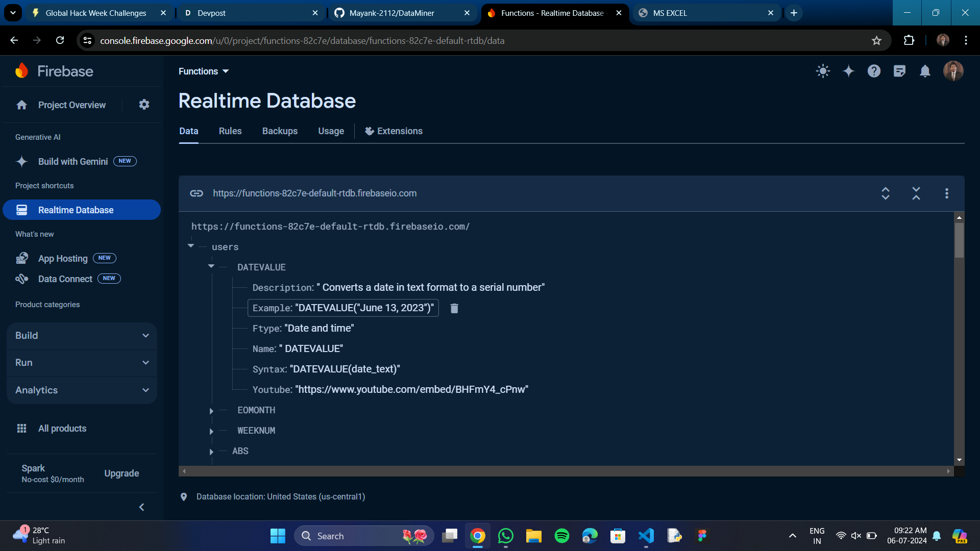Click the collapse all nodes icon

point(916,193)
